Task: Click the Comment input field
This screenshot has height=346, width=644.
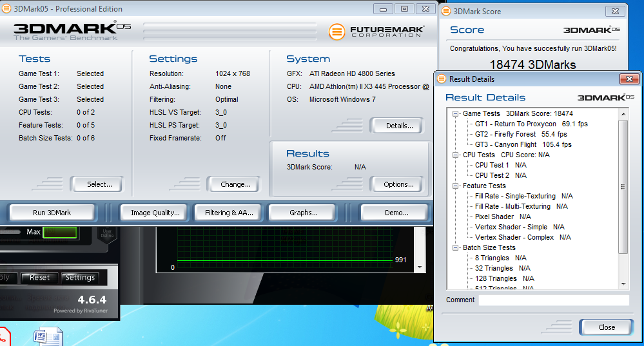Action: point(554,300)
